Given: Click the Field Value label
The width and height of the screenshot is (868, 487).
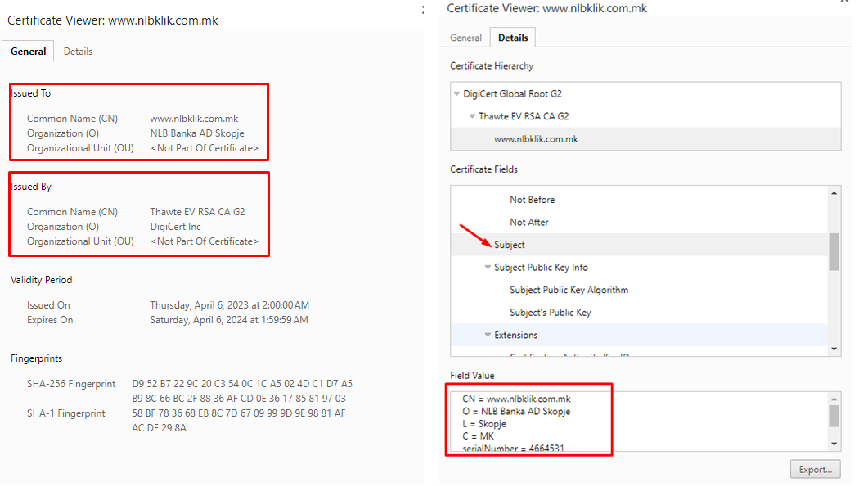Looking at the screenshot, I should coord(472,376).
